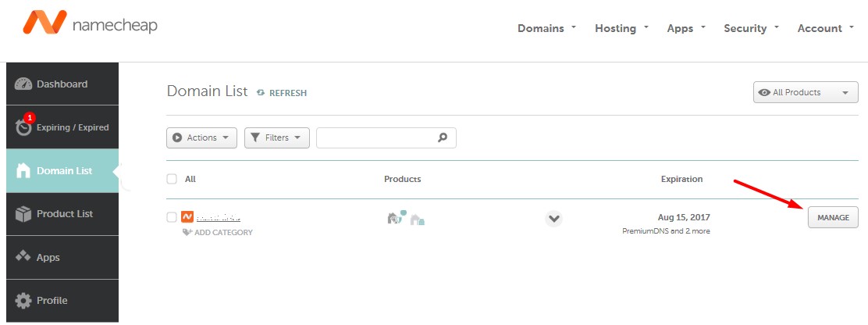
Task: Click the eye icon in All Products
Action: (764, 92)
